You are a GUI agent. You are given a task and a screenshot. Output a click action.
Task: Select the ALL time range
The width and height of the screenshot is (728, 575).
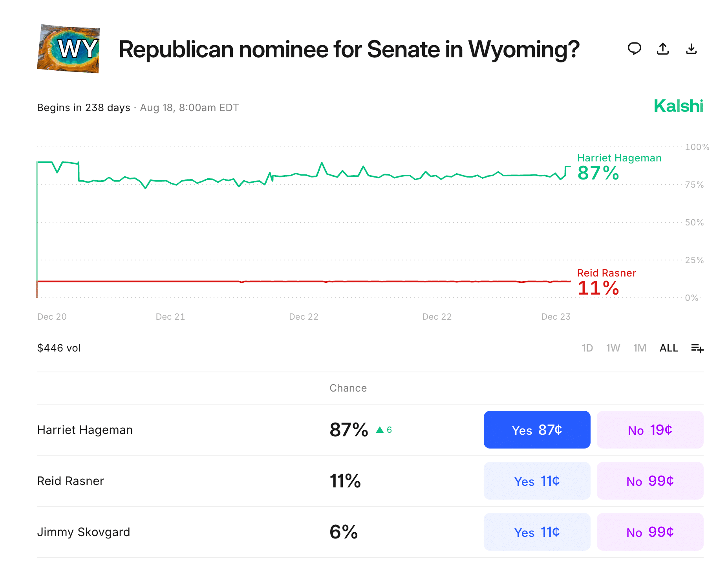click(669, 348)
